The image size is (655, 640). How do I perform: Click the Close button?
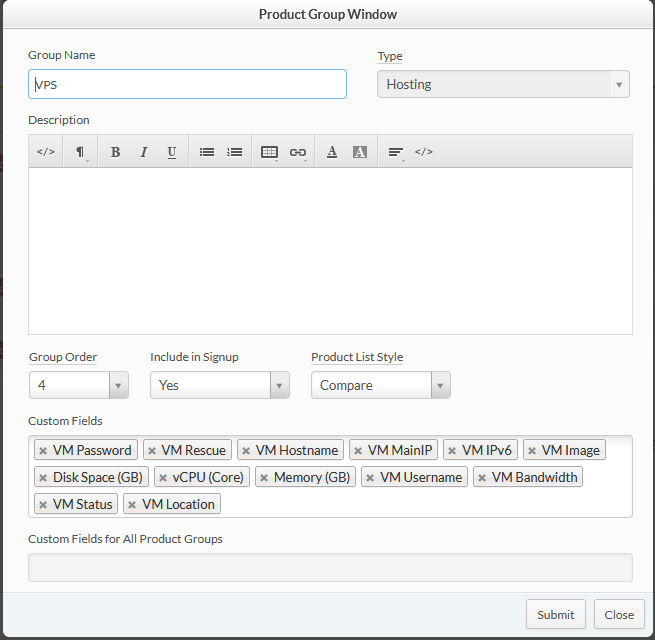coord(619,615)
